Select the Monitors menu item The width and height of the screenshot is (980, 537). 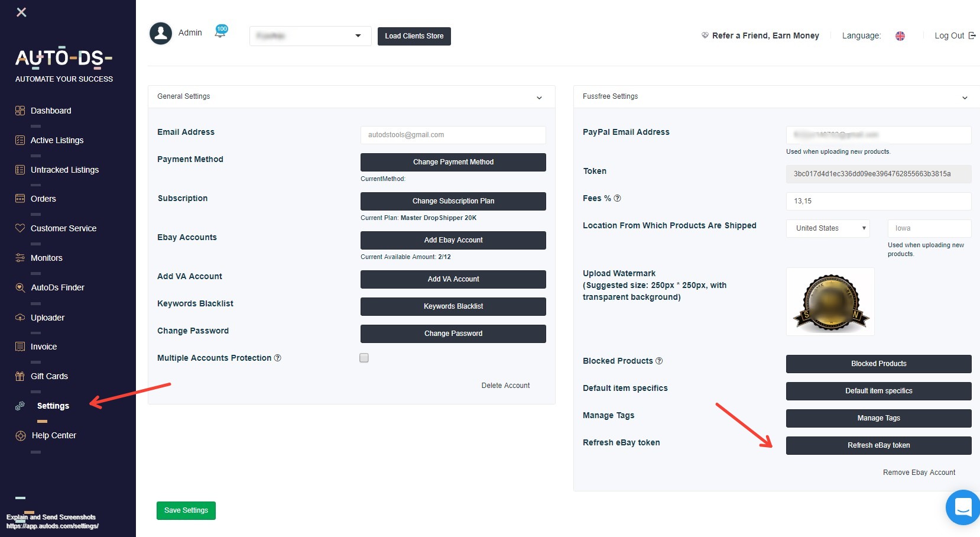(47, 258)
